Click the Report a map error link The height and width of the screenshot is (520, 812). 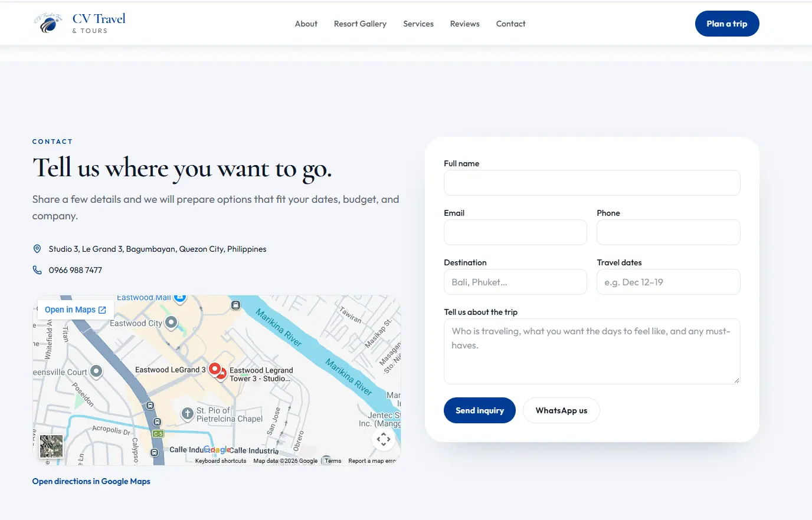[372, 461]
